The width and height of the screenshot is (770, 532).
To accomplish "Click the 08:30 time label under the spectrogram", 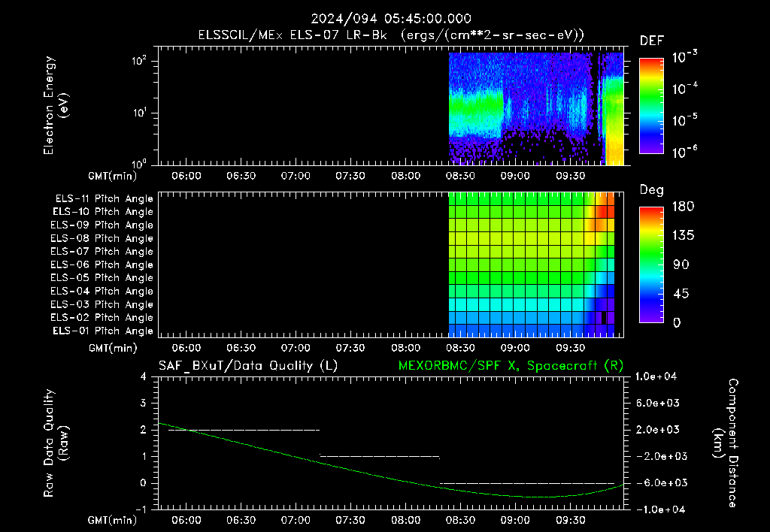I will [x=460, y=176].
